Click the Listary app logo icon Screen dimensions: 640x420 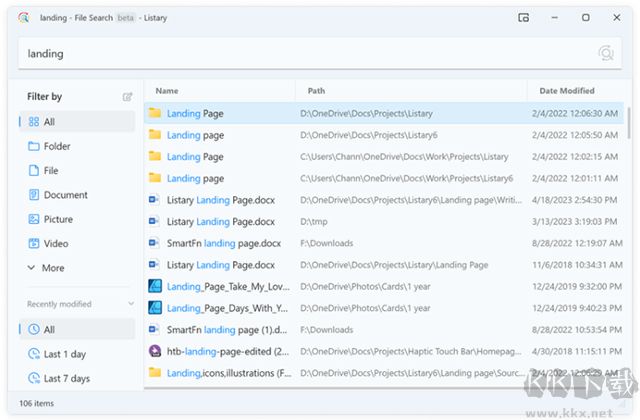point(23,17)
